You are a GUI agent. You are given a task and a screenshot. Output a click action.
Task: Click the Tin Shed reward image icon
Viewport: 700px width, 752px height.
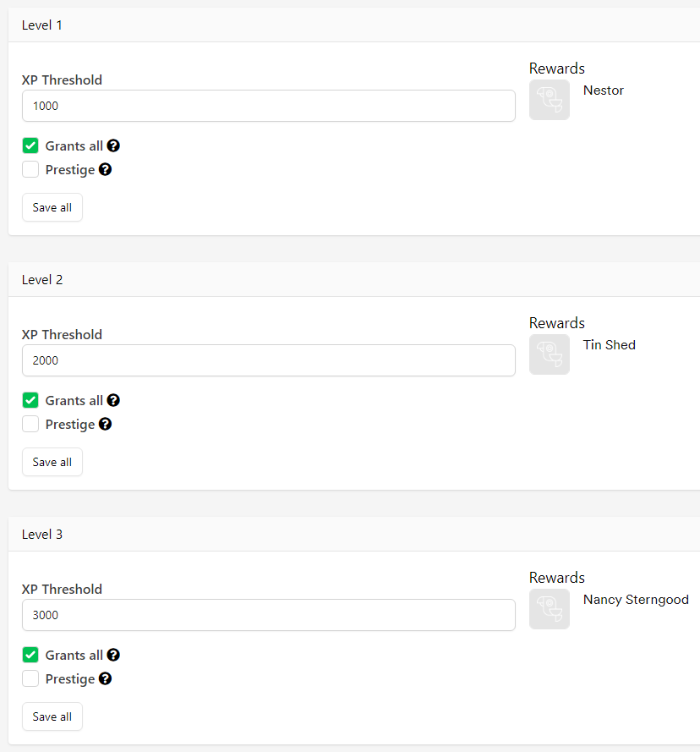click(x=550, y=354)
